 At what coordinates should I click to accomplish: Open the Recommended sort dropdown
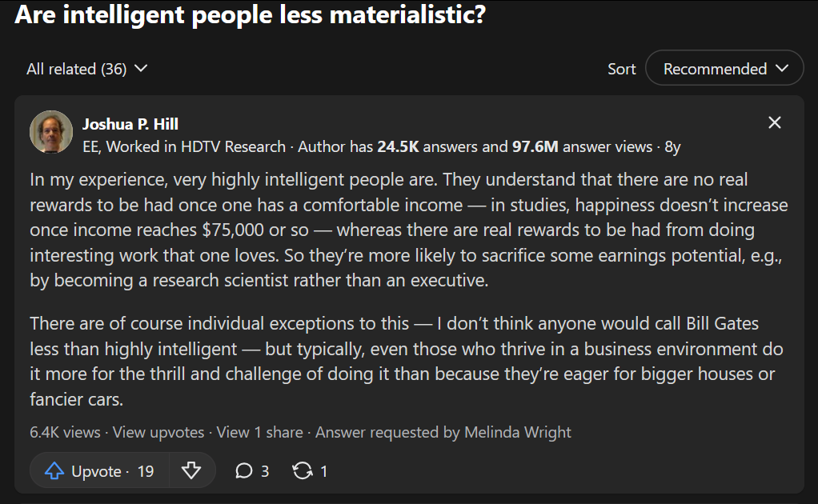(724, 69)
